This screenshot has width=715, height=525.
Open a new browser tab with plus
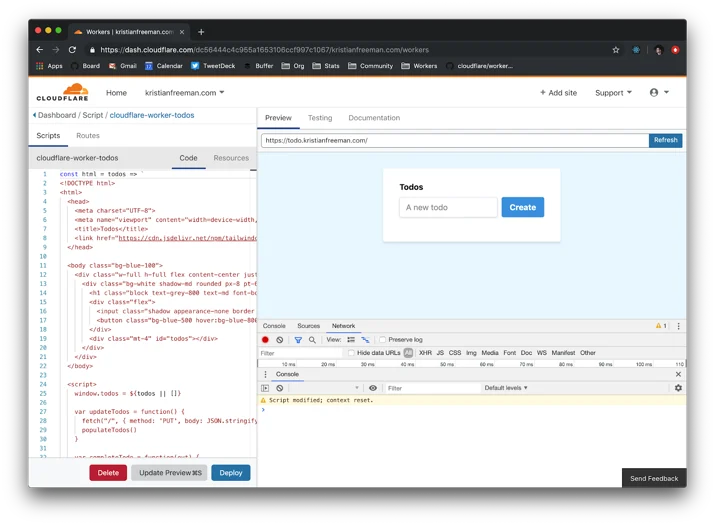coord(201,32)
